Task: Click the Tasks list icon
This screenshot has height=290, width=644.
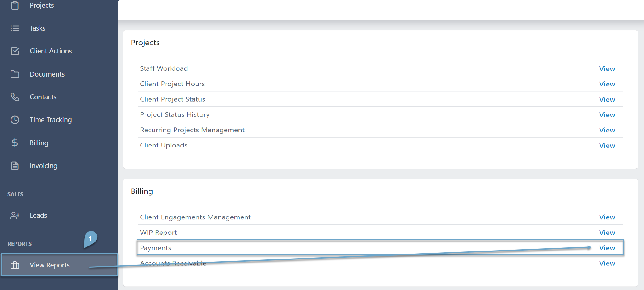Action: tap(15, 28)
